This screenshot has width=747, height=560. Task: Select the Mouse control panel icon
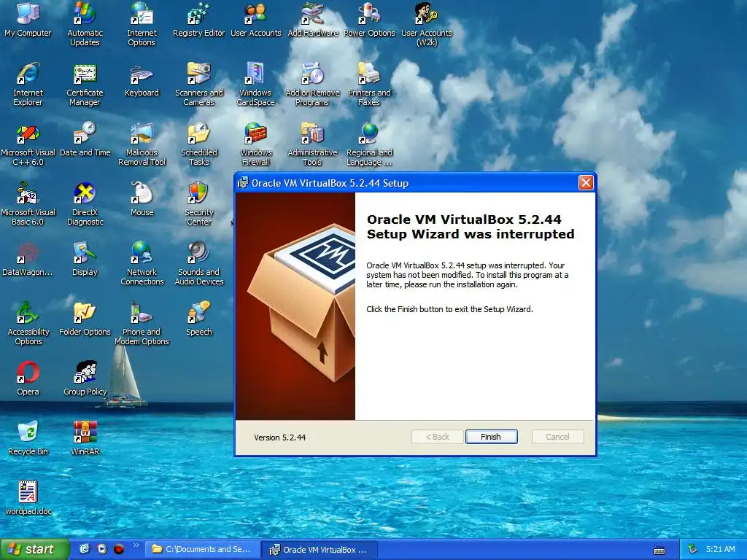142,200
